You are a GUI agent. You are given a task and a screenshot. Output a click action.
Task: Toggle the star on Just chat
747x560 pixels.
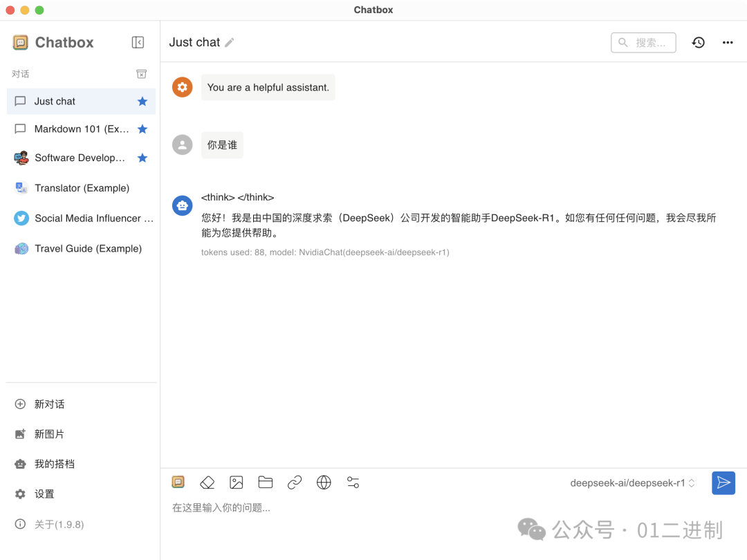tap(142, 102)
